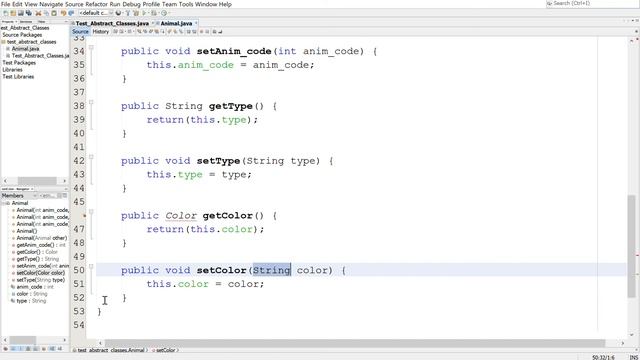
Task: Switch to the Animal.java tab
Action: click(x=176, y=23)
